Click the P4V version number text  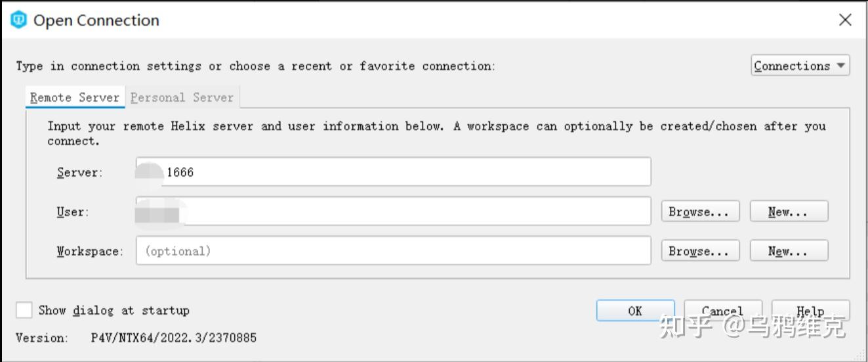(x=173, y=338)
